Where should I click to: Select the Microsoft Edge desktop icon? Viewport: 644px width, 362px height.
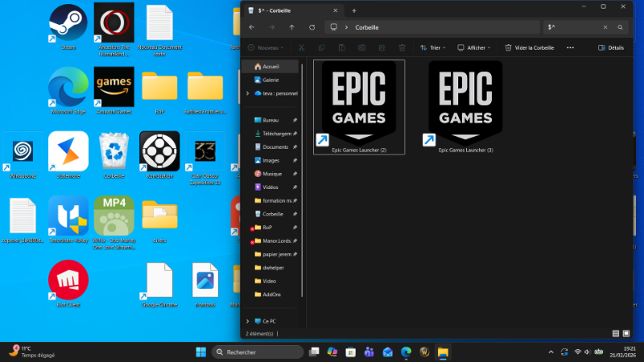pos(68,87)
